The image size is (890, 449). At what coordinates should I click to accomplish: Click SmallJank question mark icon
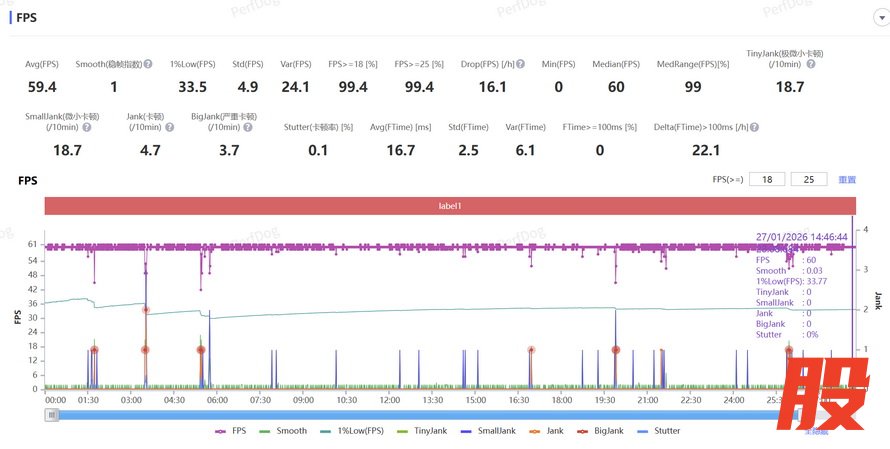point(86,128)
